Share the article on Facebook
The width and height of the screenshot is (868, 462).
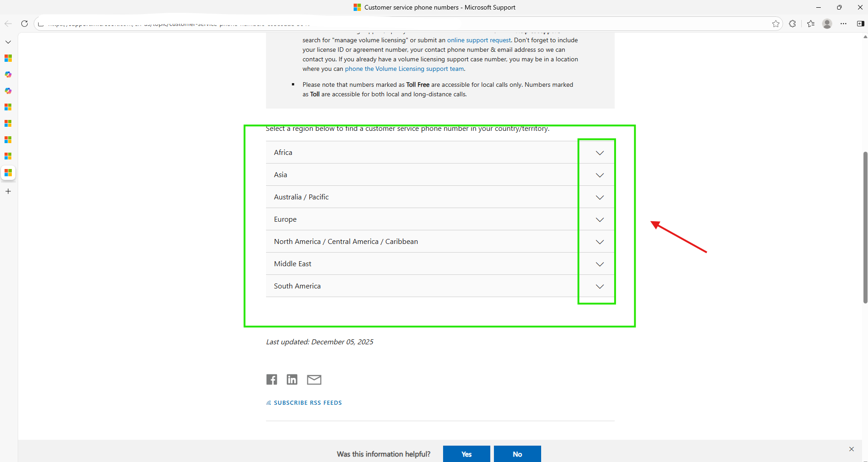pyautogui.click(x=271, y=379)
